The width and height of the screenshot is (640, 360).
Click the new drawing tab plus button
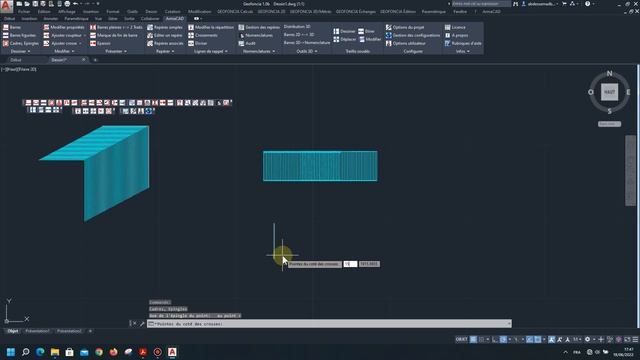pyautogui.click(x=95, y=60)
